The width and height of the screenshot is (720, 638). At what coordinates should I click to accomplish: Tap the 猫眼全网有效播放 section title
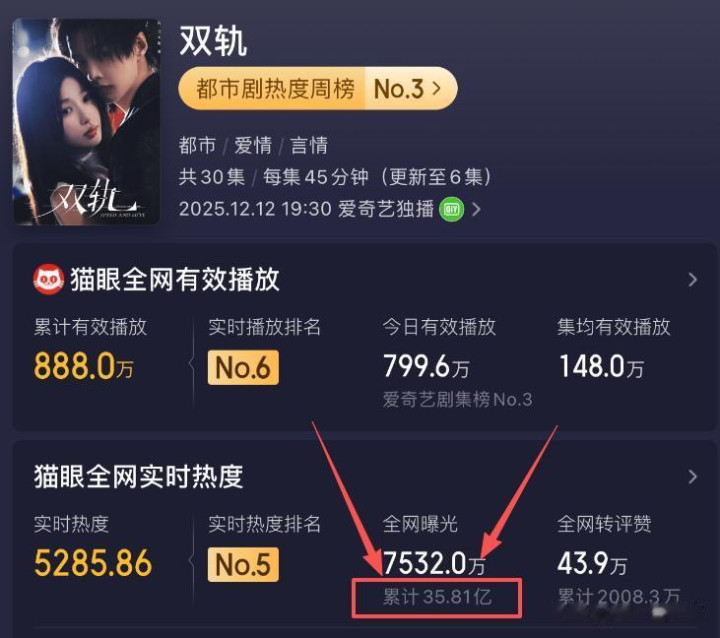(x=175, y=279)
